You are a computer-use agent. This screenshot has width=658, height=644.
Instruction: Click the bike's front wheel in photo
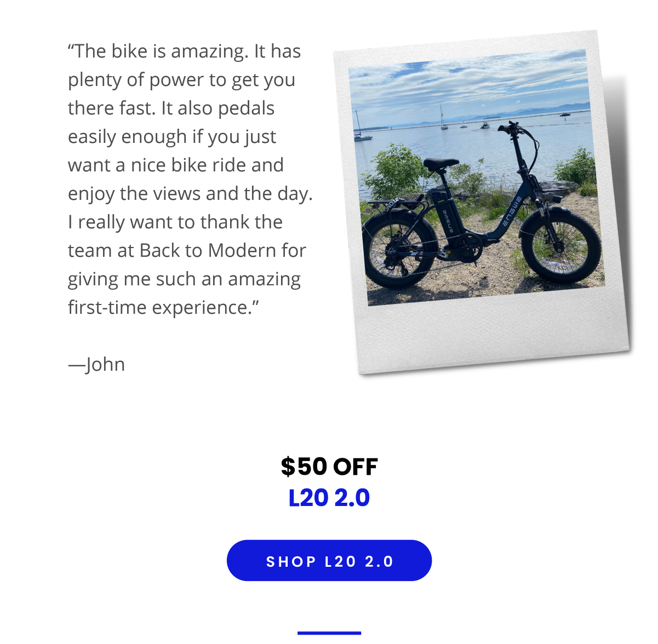560,244
